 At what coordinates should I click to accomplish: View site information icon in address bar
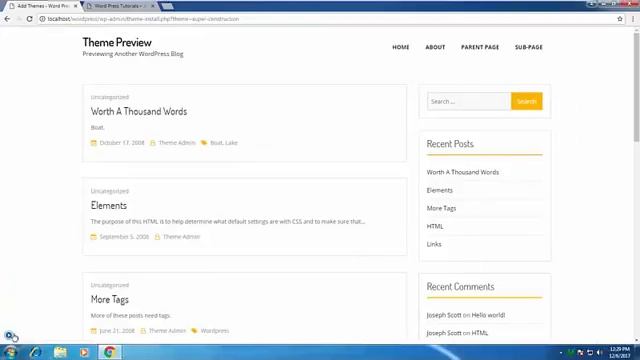pyautogui.click(x=42, y=19)
